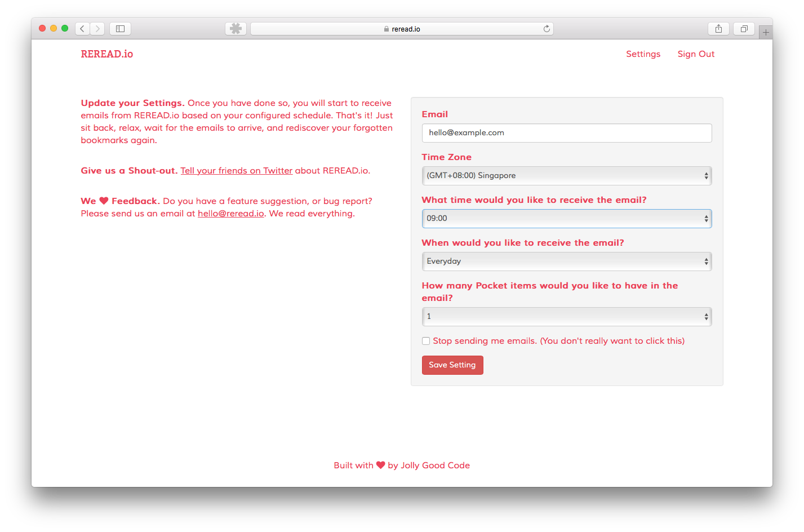Enable the Stop sending me emails checkbox
The image size is (804, 532).
coord(426,340)
